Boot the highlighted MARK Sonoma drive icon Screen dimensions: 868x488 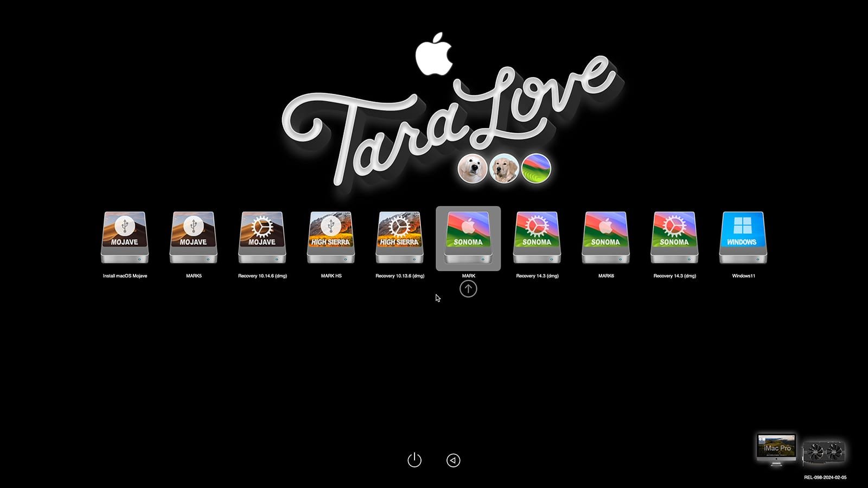click(468, 237)
